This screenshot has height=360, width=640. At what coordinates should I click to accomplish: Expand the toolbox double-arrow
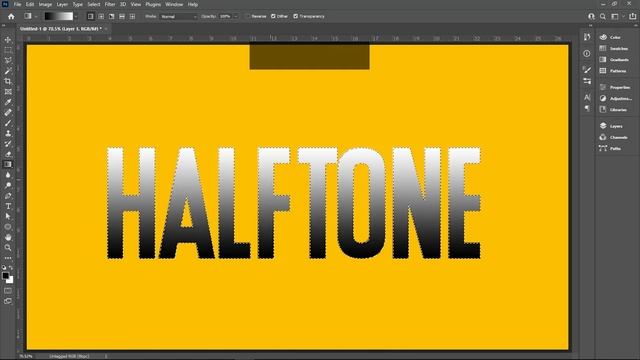tap(4, 25)
